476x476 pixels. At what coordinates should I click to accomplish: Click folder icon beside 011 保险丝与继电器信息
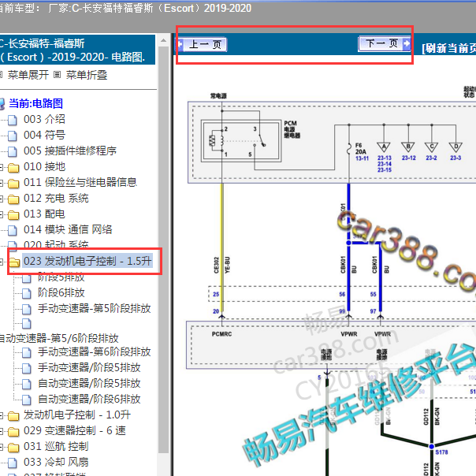[13, 184]
